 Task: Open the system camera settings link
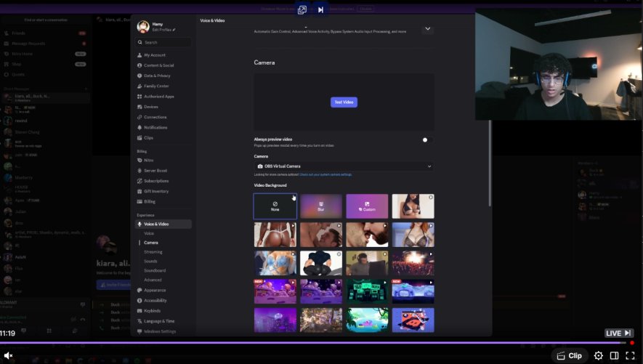[325, 174]
